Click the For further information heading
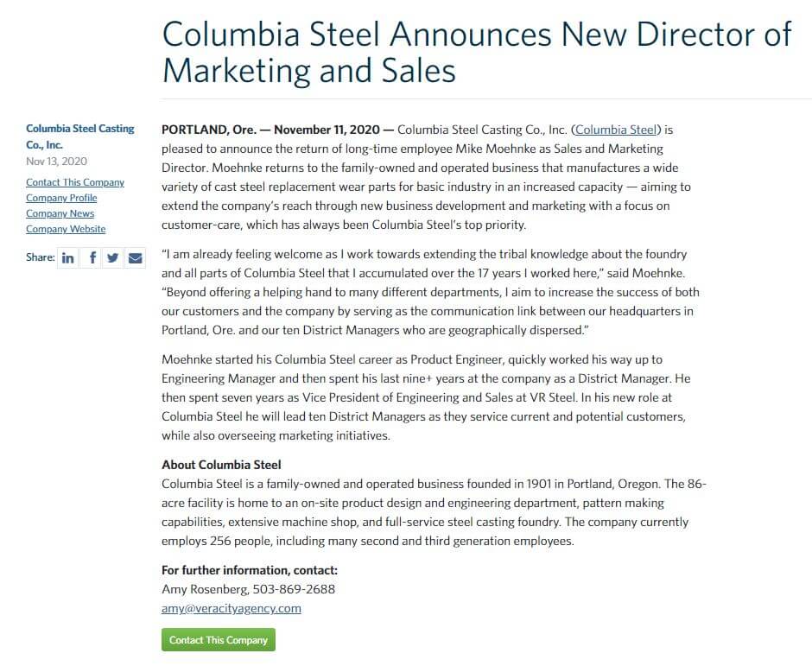This screenshot has width=812, height=666. tap(250, 570)
